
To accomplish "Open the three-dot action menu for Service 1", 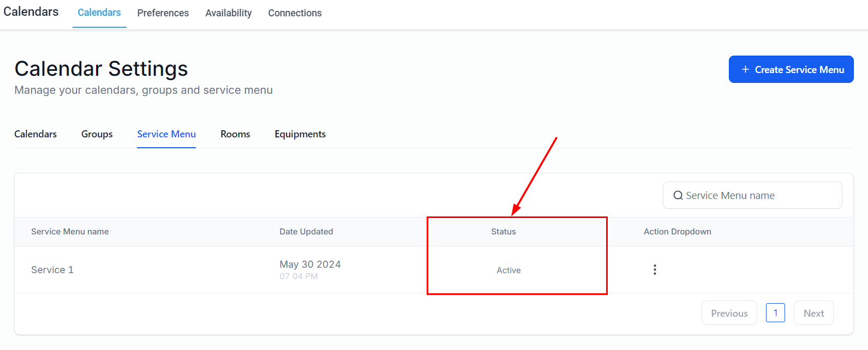I will click(655, 270).
